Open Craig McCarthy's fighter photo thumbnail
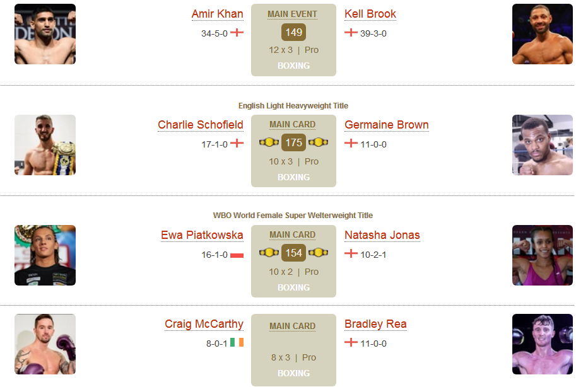This screenshot has height=387, width=588. pos(45,344)
